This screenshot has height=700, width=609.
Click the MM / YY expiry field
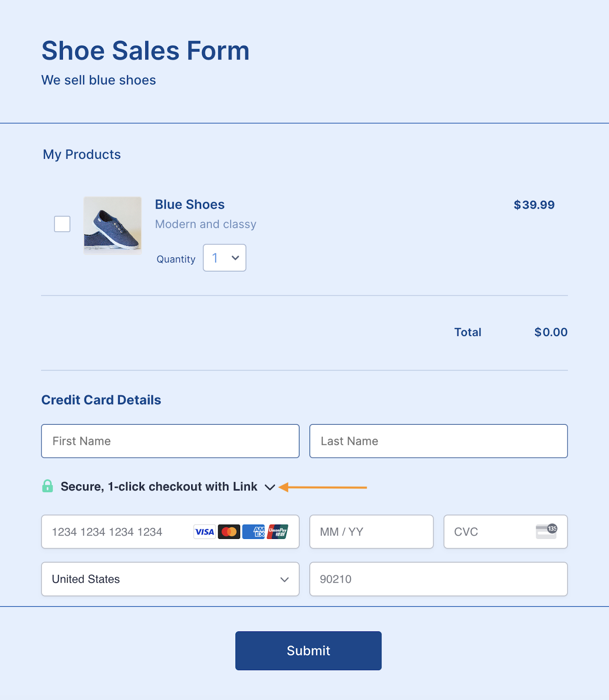click(371, 532)
